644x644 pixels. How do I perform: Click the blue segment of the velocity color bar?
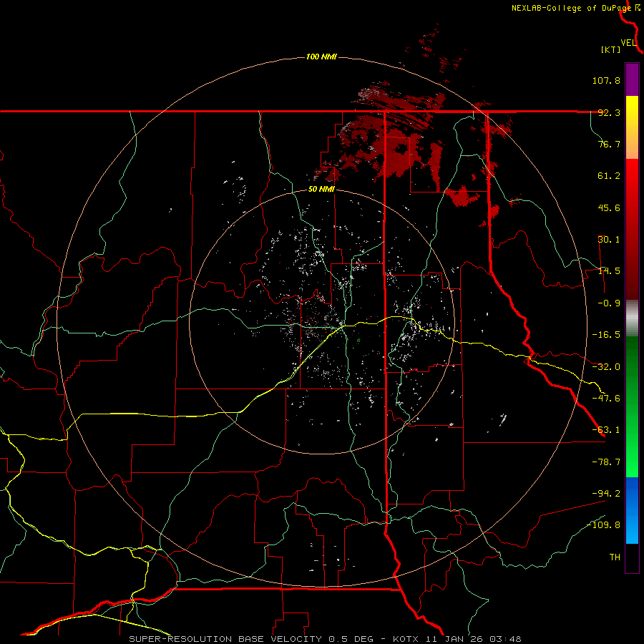[632, 510]
